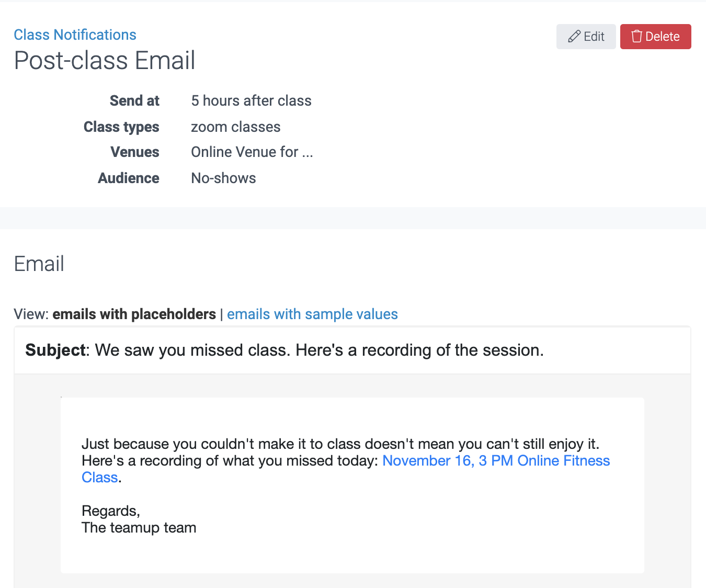Viewport: 706px width, 588px height.
Task: Click the truncated Online Venue value
Action: tap(252, 152)
